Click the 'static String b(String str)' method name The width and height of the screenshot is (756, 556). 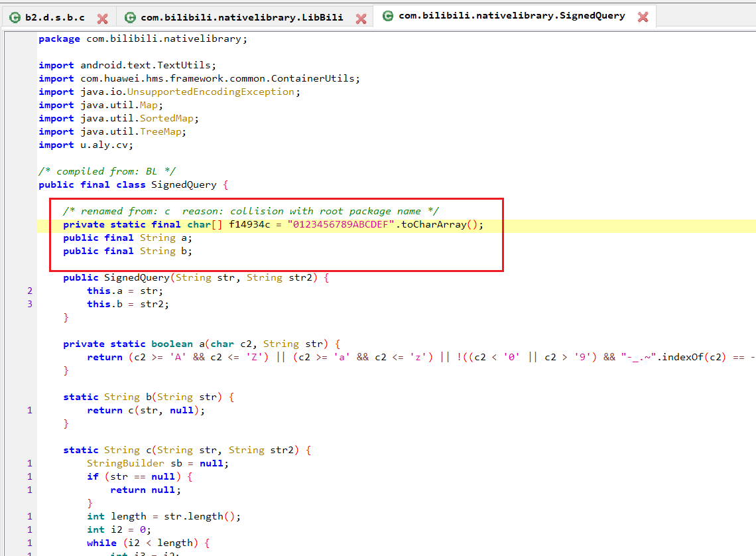pyautogui.click(x=149, y=397)
